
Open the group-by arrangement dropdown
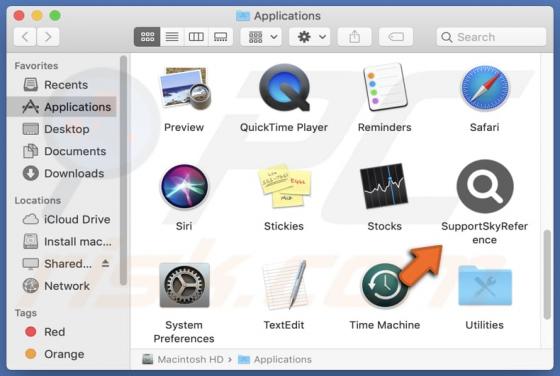click(261, 37)
